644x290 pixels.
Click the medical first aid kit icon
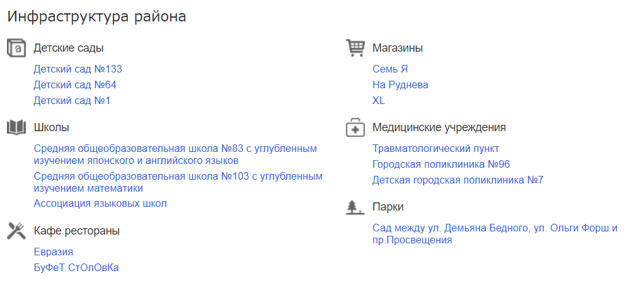pyautogui.click(x=355, y=127)
